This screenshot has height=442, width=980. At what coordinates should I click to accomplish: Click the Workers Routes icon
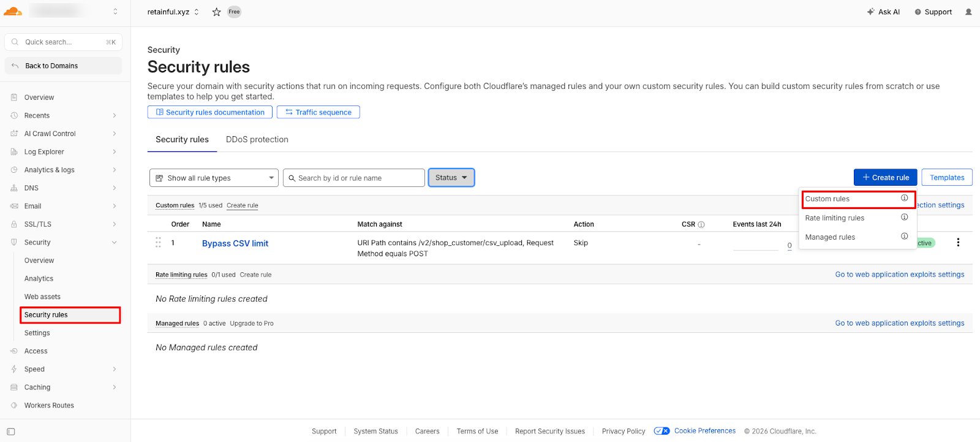click(14, 405)
